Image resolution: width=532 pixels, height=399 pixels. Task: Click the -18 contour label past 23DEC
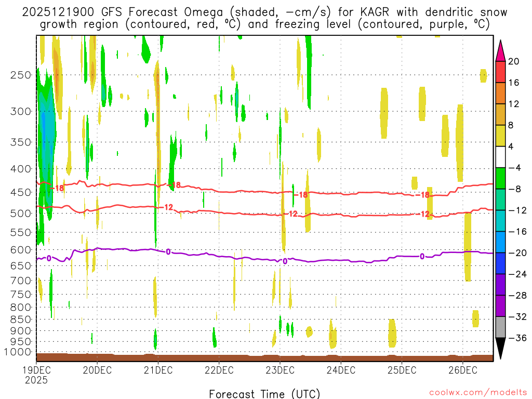(x=301, y=195)
